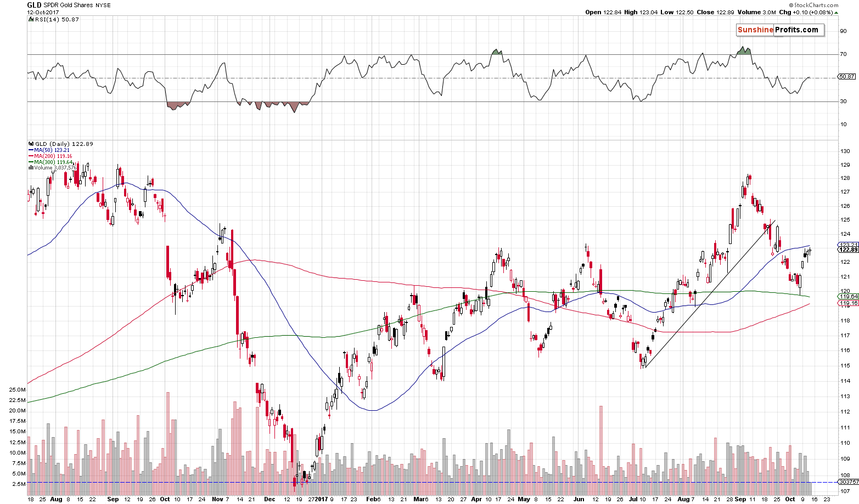The height and width of the screenshot is (504, 859).
Task: Click the 107 price axis label
Action: (x=844, y=491)
